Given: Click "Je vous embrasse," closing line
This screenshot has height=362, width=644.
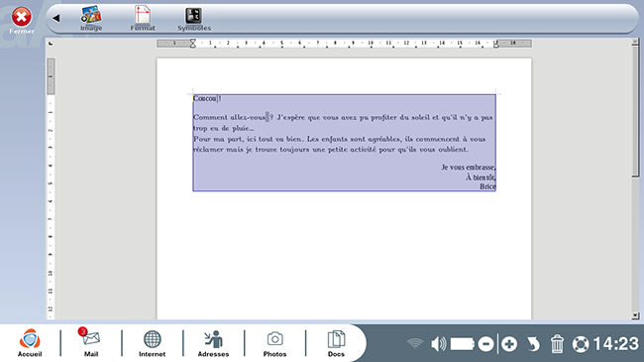Looking at the screenshot, I should 469,168.
